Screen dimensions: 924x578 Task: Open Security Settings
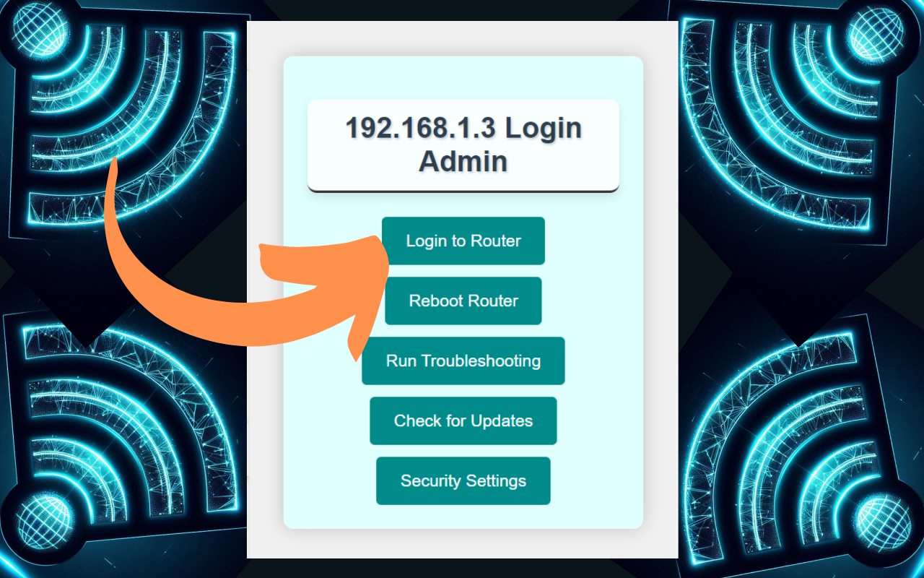[x=463, y=480]
